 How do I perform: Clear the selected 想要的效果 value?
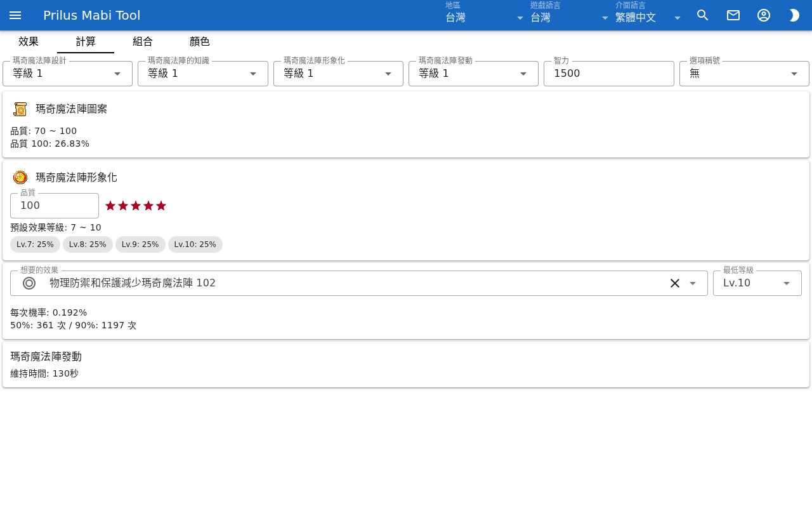tap(675, 283)
